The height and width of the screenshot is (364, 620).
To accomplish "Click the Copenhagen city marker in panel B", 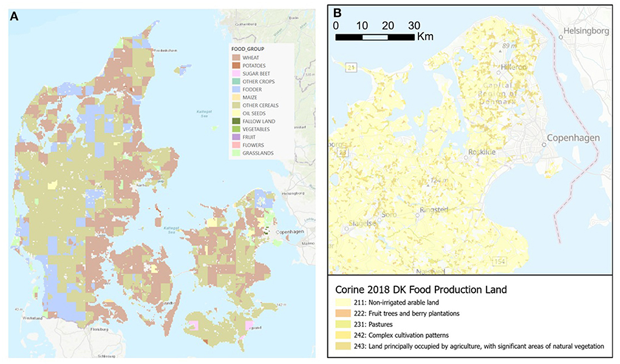I will 544,145.
